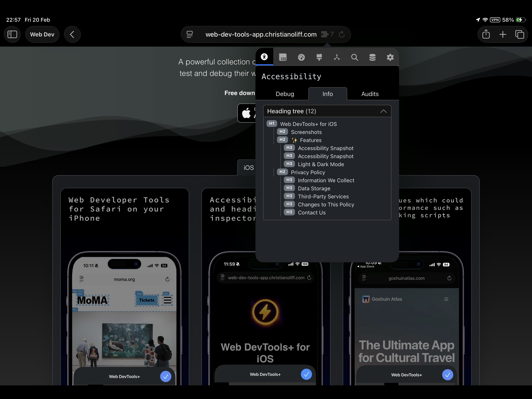Click the location services arrow icon
This screenshot has width=532, height=399.
pyautogui.click(x=478, y=20)
